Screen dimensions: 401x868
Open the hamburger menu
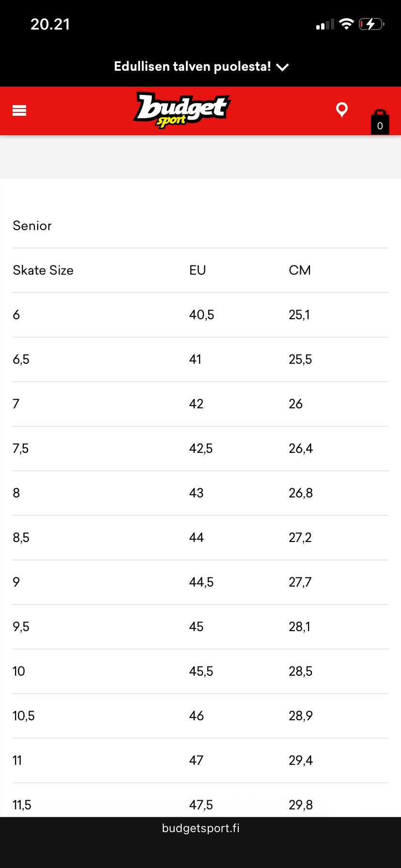[x=19, y=111]
